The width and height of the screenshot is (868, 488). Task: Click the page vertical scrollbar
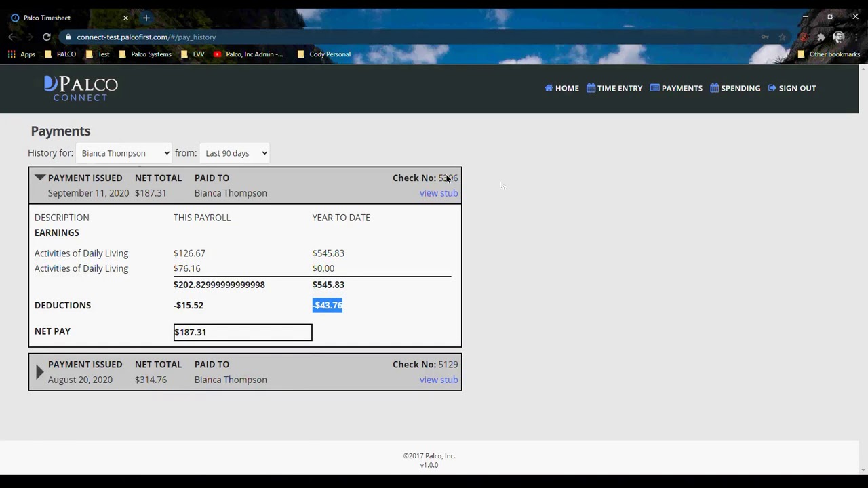click(863, 269)
